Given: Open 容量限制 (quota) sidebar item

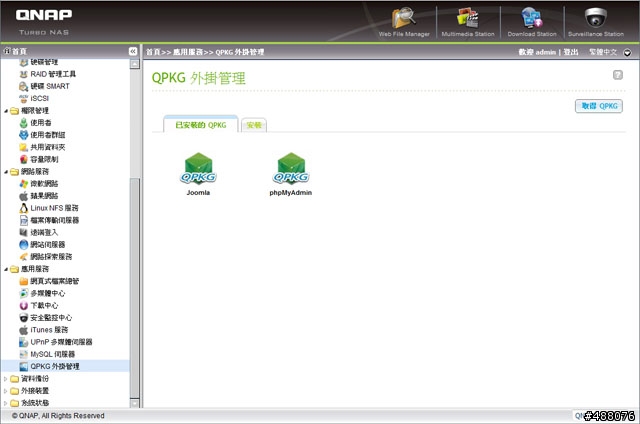Looking at the screenshot, I should tap(44, 159).
